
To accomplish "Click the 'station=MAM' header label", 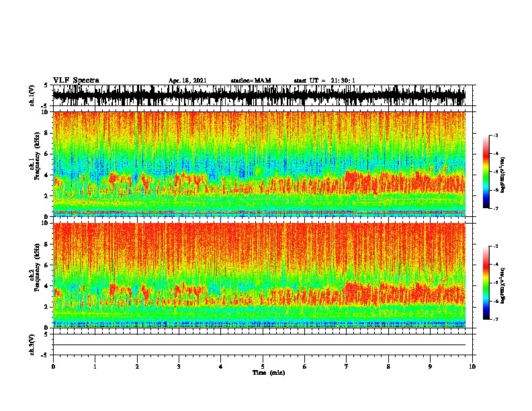I will pos(251,81).
